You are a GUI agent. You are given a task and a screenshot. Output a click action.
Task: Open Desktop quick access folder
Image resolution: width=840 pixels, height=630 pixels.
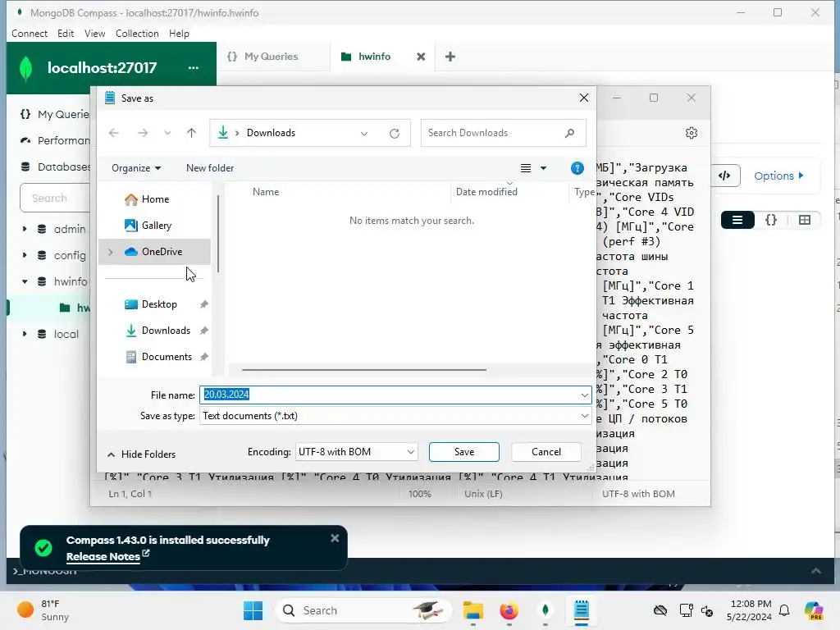coord(159,304)
